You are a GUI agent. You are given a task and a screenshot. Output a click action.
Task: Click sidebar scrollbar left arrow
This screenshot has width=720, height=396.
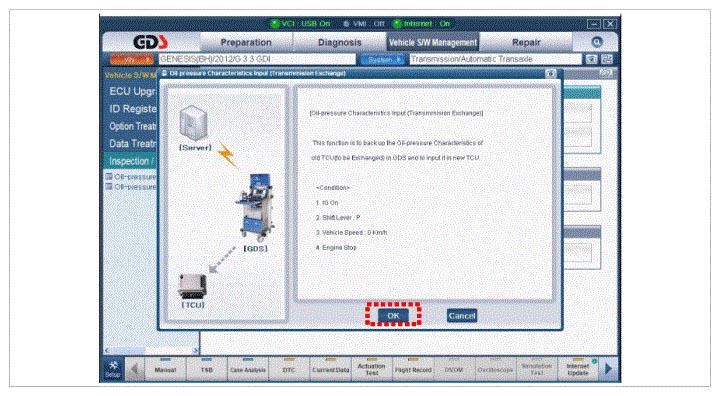(x=107, y=351)
